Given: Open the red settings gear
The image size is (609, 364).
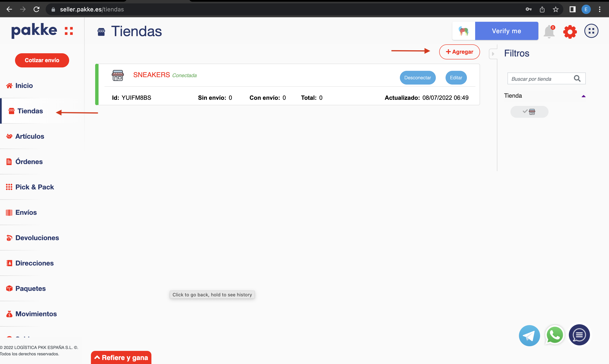Looking at the screenshot, I should point(570,32).
